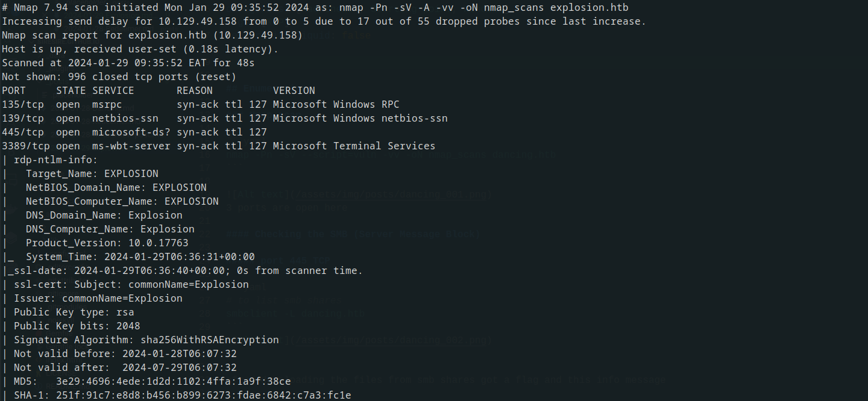
Task: Select the 3389/tcp ms-wbt-server port row
Action: pos(219,146)
